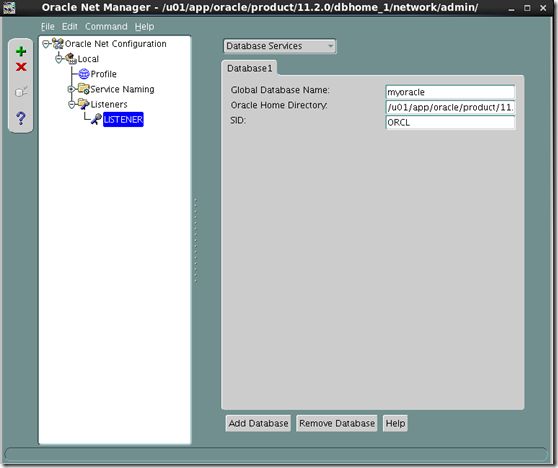Minimize the Oracle Net Manager window
558x468 pixels.
pos(512,8)
